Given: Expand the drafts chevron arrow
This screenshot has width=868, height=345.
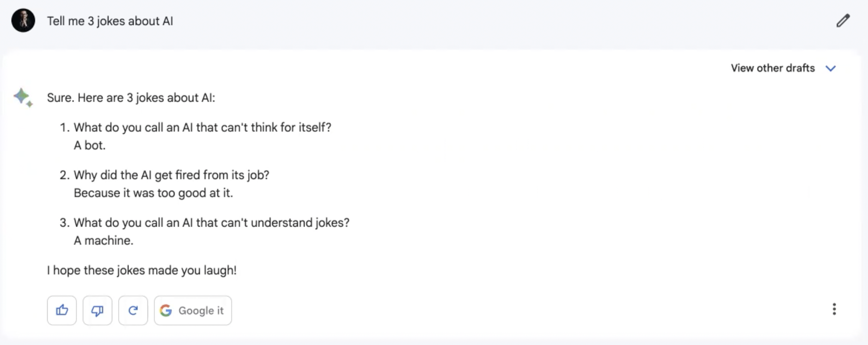Looking at the screenshot, I should pos(831,68).
